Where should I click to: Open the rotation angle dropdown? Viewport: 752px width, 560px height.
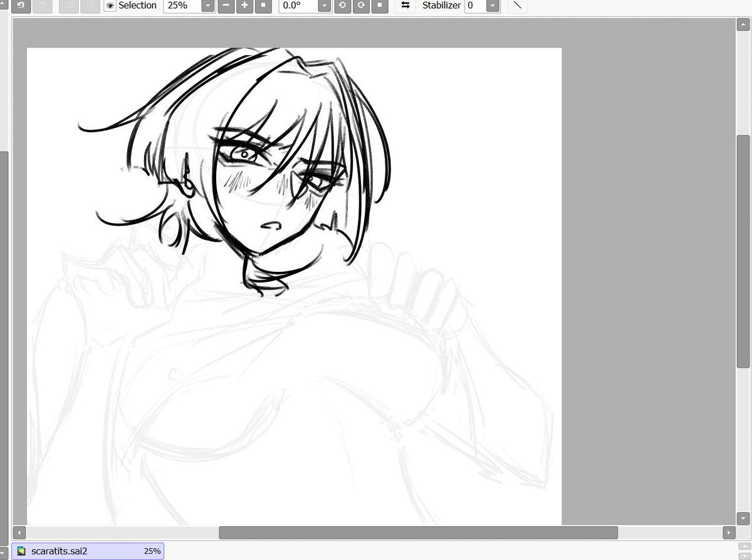click(324, 6)
